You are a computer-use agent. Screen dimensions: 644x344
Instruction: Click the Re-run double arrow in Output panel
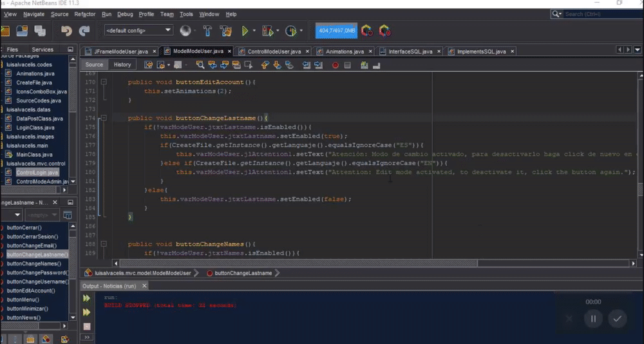pos(86,298)
